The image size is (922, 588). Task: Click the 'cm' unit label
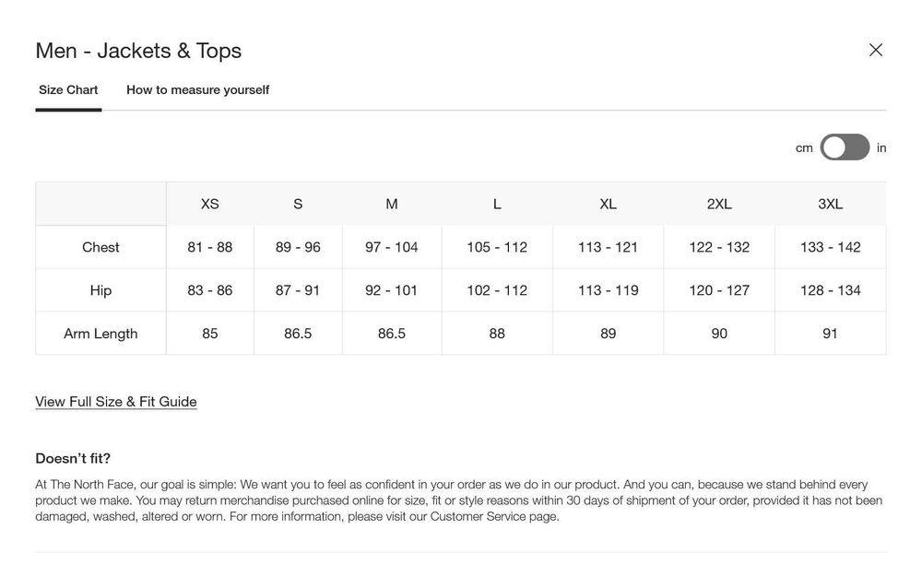pos(804,147)
